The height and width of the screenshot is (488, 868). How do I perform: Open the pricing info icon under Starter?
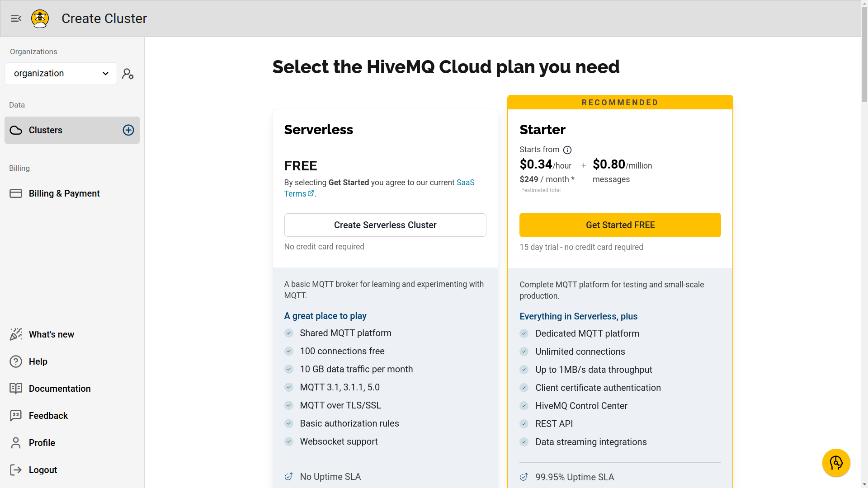click(x=567, y=150)
